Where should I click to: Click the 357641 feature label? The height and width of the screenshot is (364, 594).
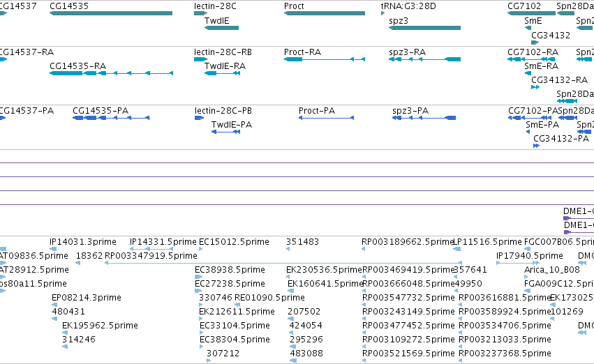470,269
